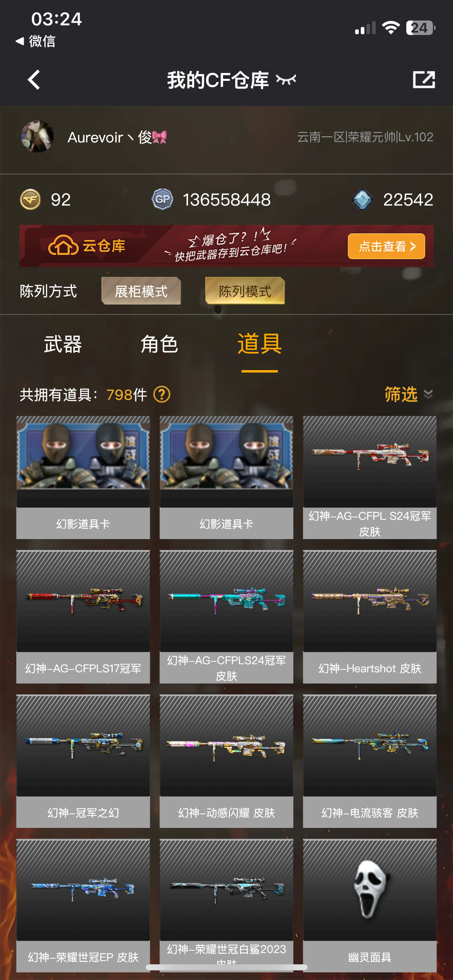Image resolution: width=453 pixels, height=980 pixels.
Task: Select the 道具 tab
Action: pos(260,344)
